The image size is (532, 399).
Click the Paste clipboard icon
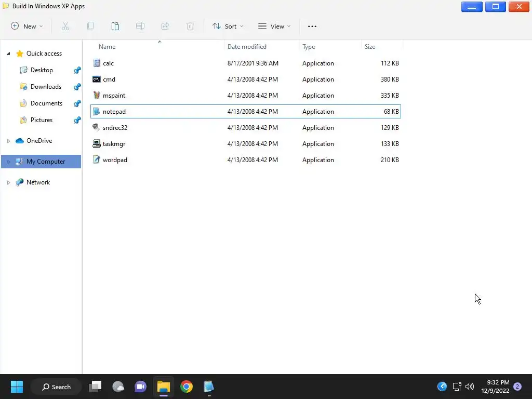[115, 26]
